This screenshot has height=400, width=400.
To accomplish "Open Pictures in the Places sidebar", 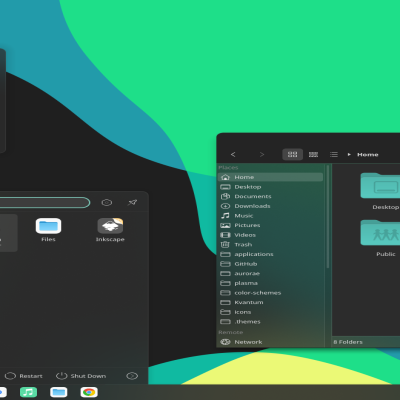I will coord(270,225).
